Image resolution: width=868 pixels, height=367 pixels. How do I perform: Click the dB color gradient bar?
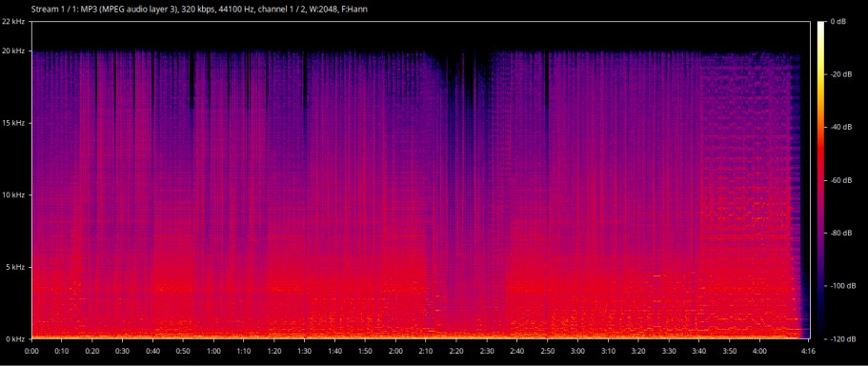click(x=820, y=180)
